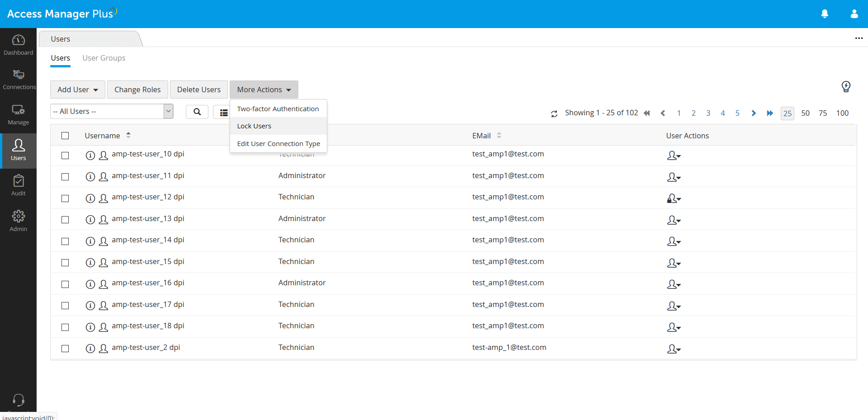Refresh the user list
This screenshot has height=420, width=868.
[x=554, y=114]
